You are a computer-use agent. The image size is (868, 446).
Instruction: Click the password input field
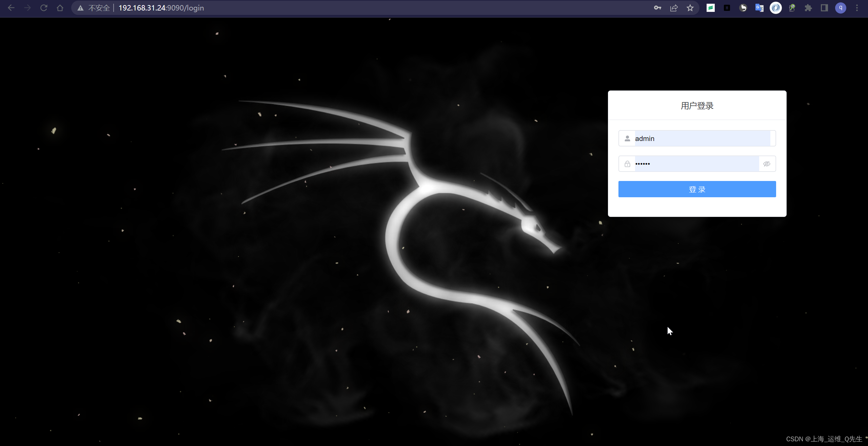click(697, 164)
